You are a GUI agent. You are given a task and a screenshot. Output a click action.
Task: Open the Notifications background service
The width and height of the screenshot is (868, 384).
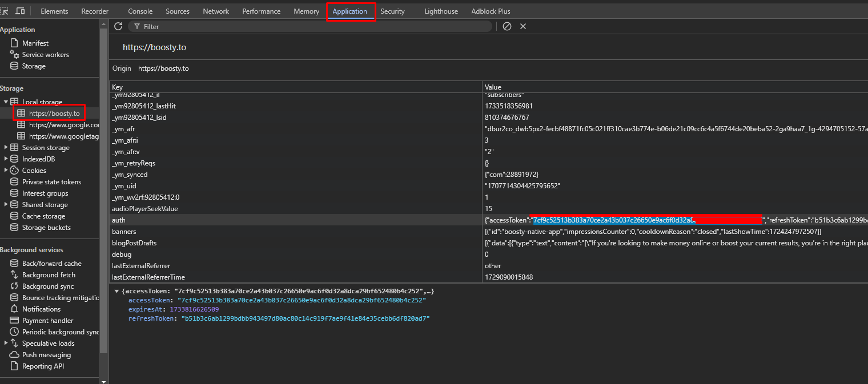41,309
